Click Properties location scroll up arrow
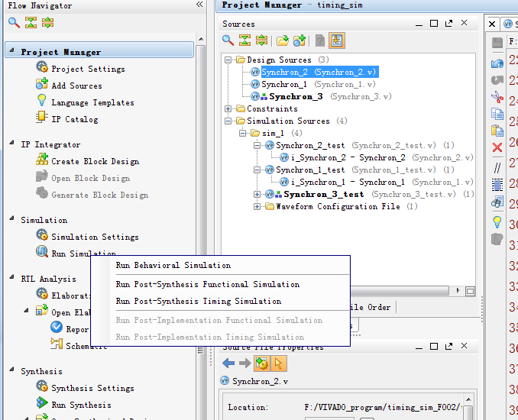 pyautogui.click(x=468, y=399)
